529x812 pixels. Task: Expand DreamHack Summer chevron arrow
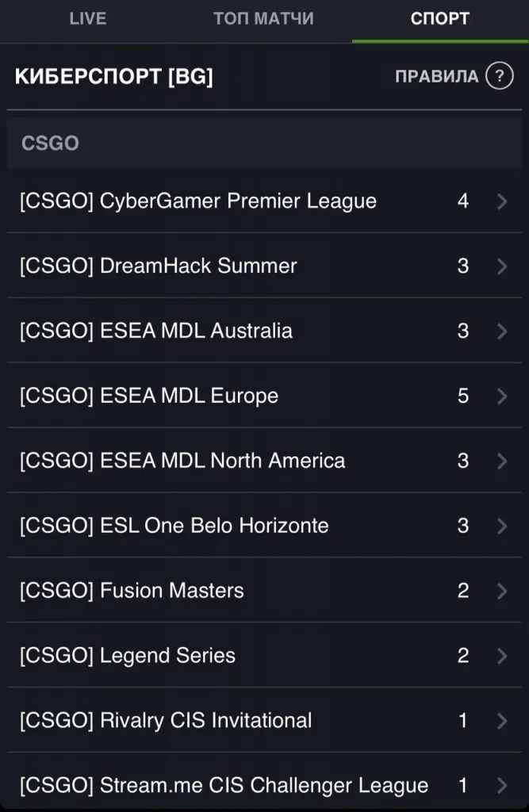coord(501,266)
